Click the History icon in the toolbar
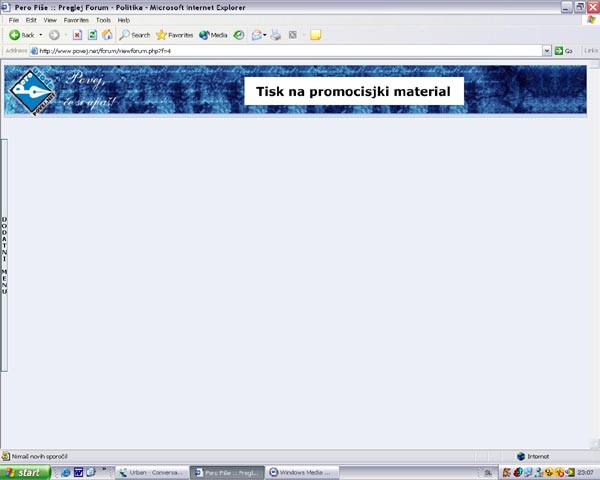 click(239, 35)
